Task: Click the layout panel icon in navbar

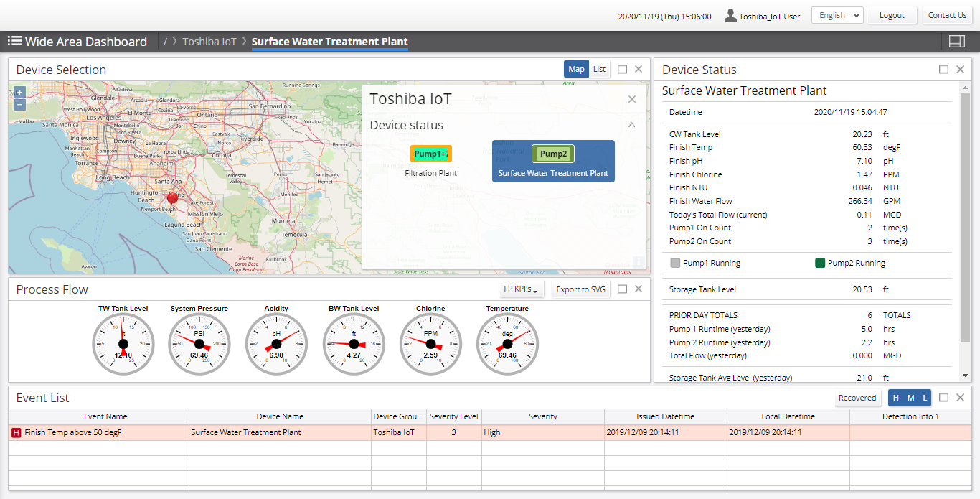Action: pos(956,42)
